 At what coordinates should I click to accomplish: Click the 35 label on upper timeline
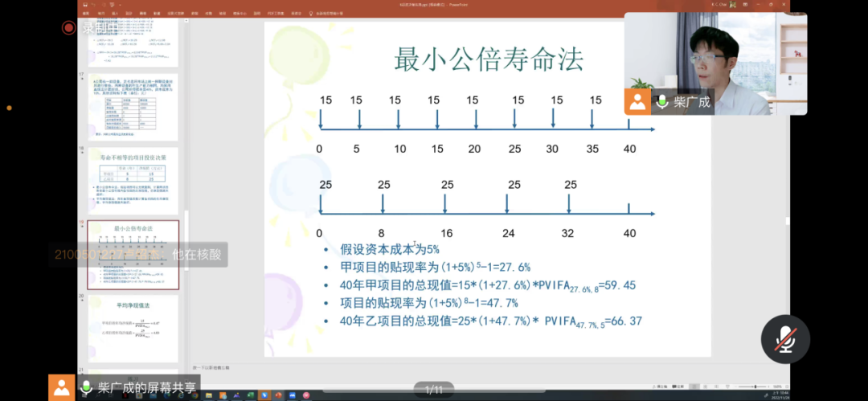click(592, 149)
